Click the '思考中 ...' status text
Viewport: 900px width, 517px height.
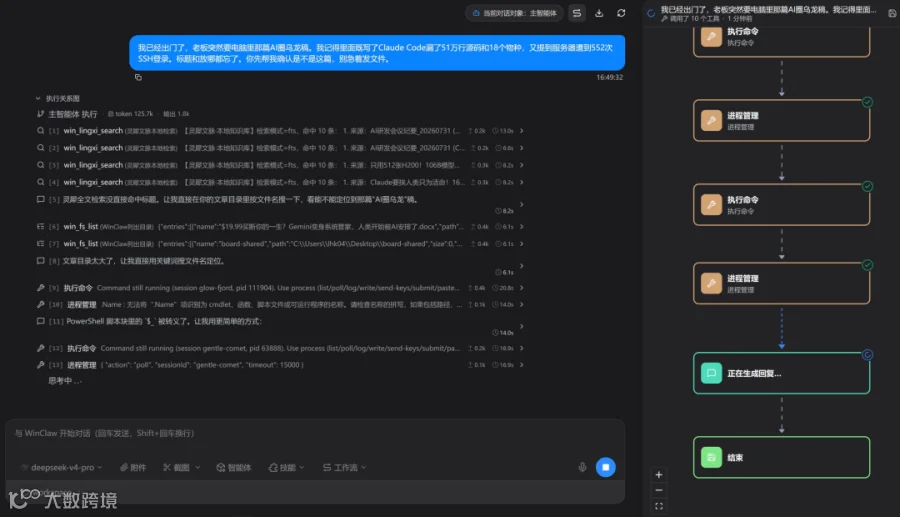65,380
